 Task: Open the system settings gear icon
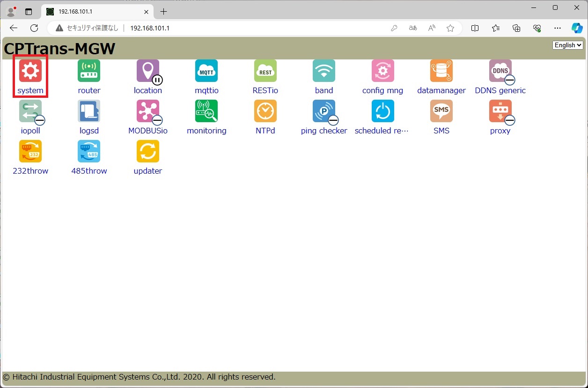[30, 71]
